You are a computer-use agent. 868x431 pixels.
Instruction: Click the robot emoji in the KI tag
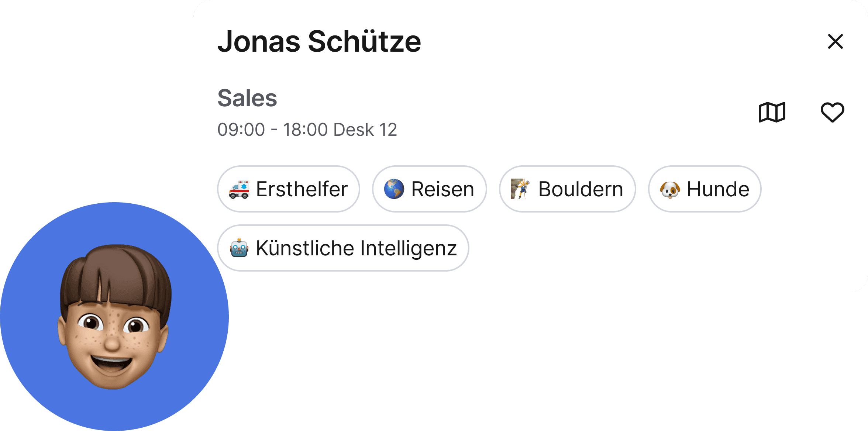[239, 248]
